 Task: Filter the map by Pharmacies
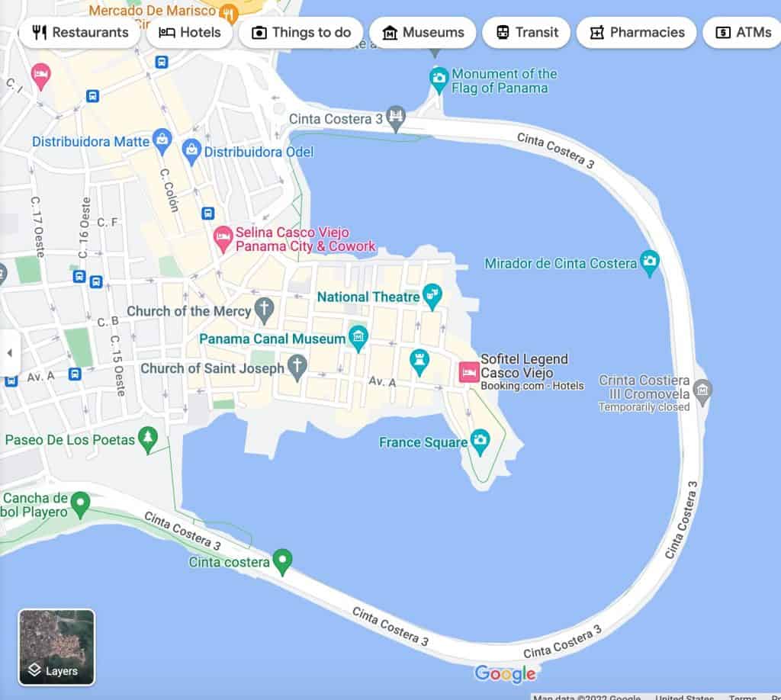636,33
